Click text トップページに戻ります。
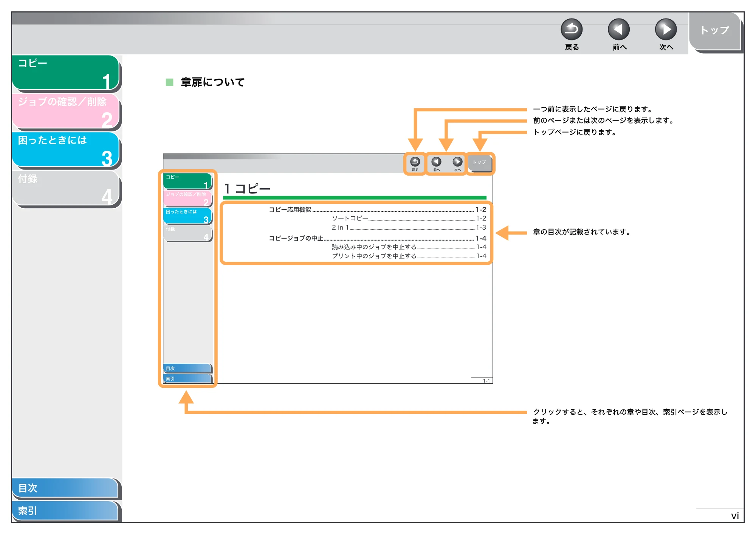 tap(575, 132)
